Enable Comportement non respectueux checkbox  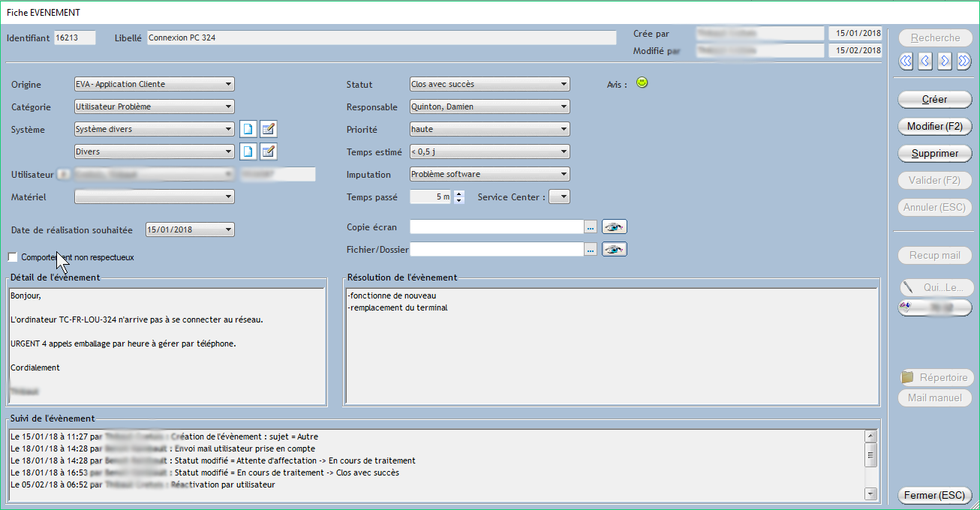13,257
